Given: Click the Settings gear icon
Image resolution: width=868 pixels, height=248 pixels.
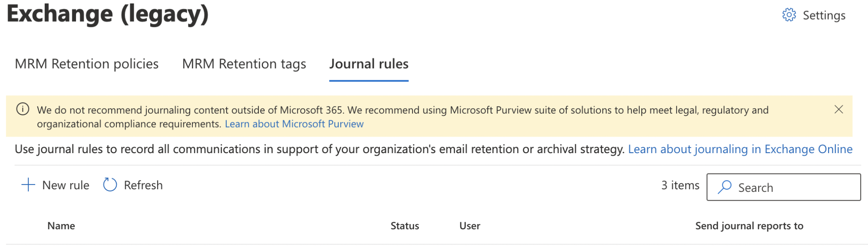Looking at the screenshot, I should pos(789,15).
